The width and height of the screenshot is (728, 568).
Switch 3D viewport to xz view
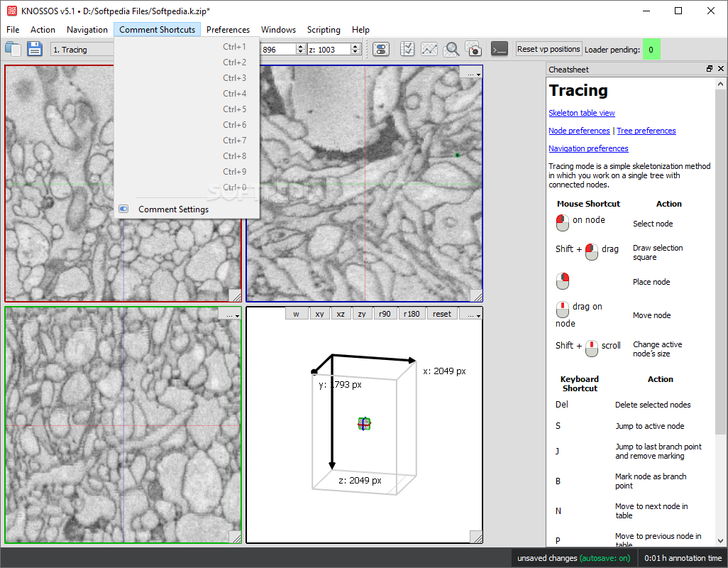click(341, 314)
